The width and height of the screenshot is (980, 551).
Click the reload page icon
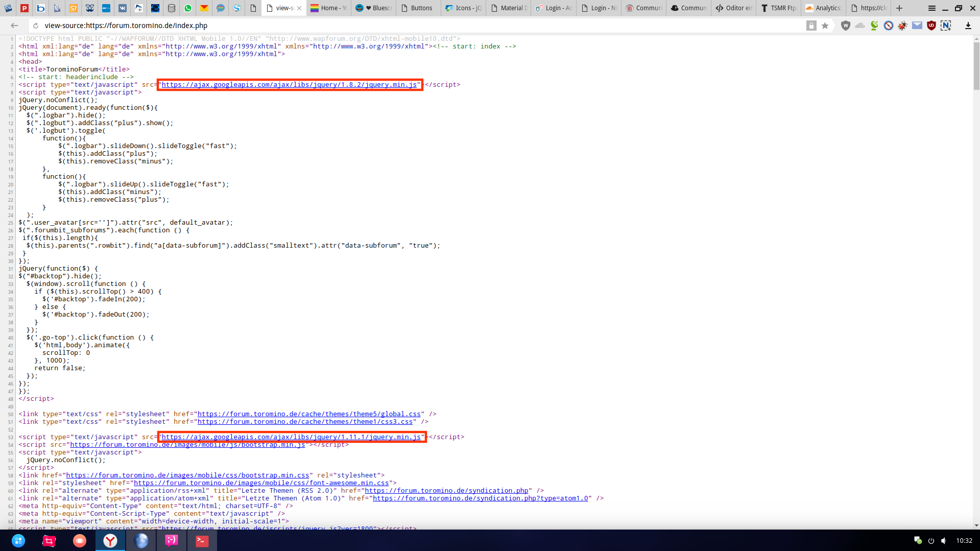point(35,26)
